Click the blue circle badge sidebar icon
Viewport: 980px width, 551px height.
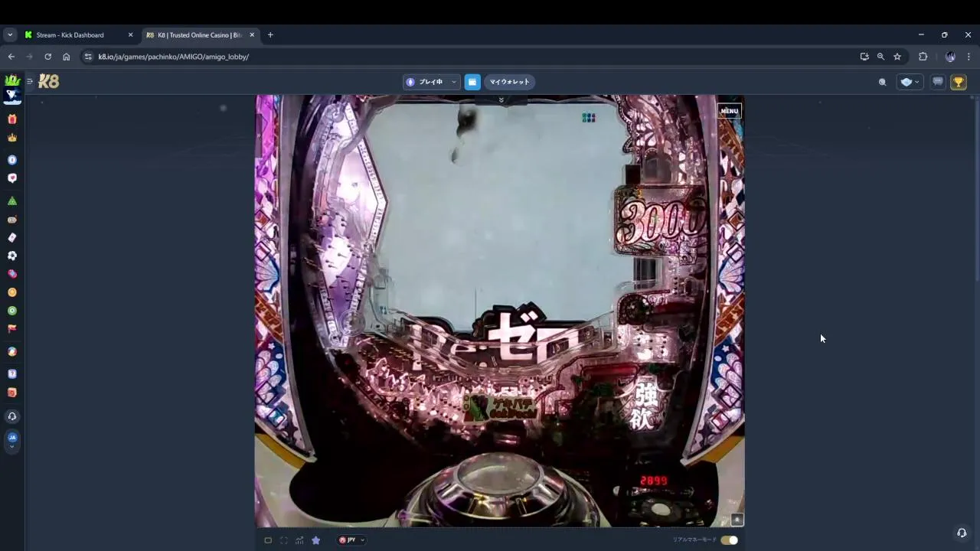tap(12, 160)
